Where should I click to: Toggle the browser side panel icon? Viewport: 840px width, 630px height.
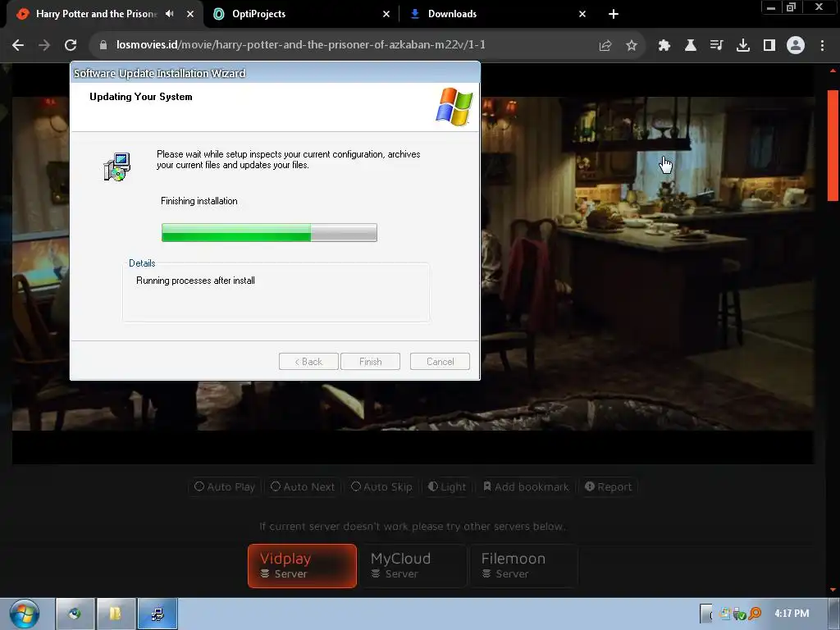point(769,45)
